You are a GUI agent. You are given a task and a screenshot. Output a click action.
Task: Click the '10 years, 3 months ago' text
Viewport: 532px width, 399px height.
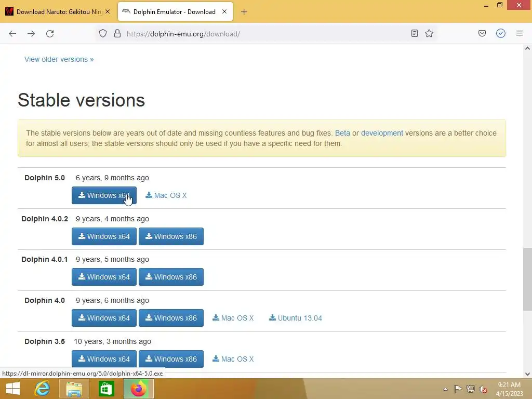[x=112, y=341]
